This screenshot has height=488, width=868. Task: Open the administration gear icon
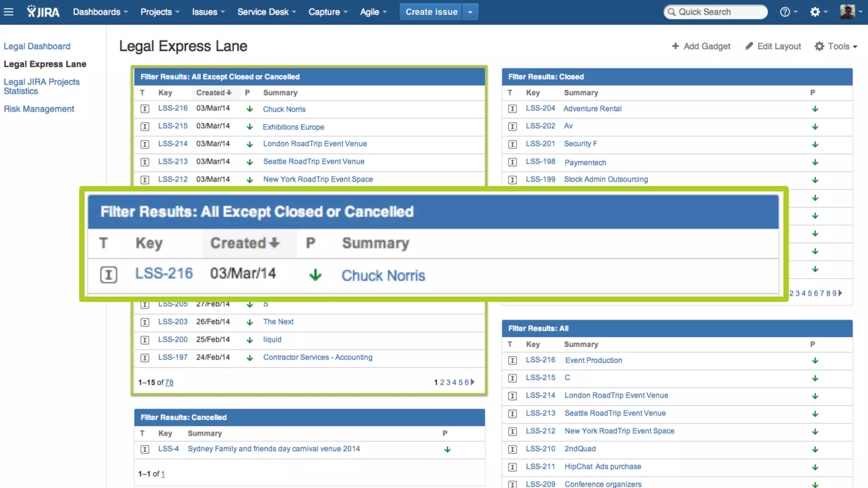click(815, 12)
